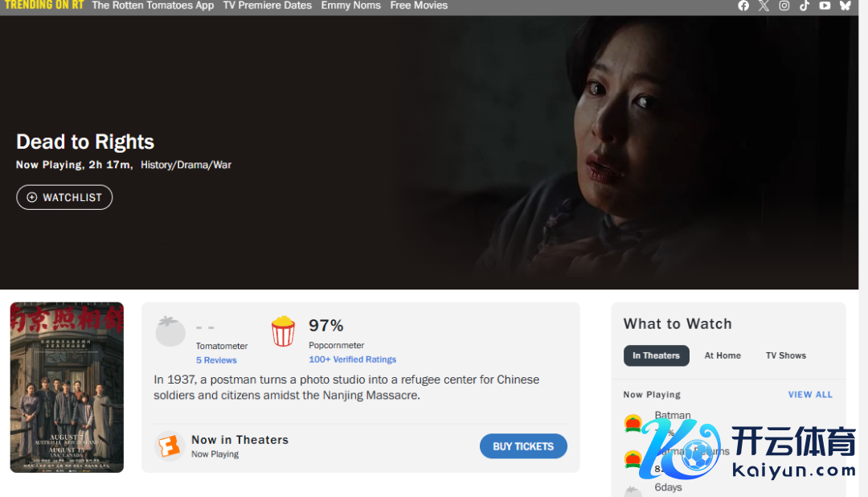This screenshot has width=868, height=497.
Task: Open the Emmy Noms trending link
Action: click(351, 6)
